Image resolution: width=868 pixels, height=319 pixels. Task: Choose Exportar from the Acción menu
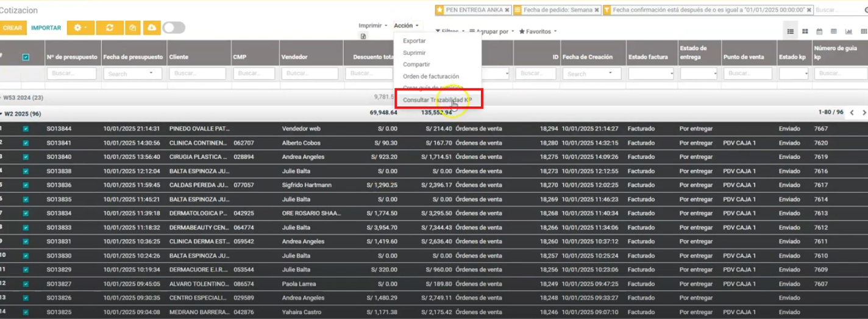click(414, 41)
